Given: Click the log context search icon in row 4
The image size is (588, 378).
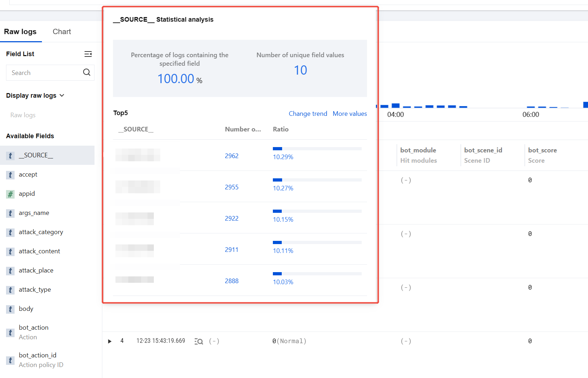Looking at the screenshot, I should [199, 341].
